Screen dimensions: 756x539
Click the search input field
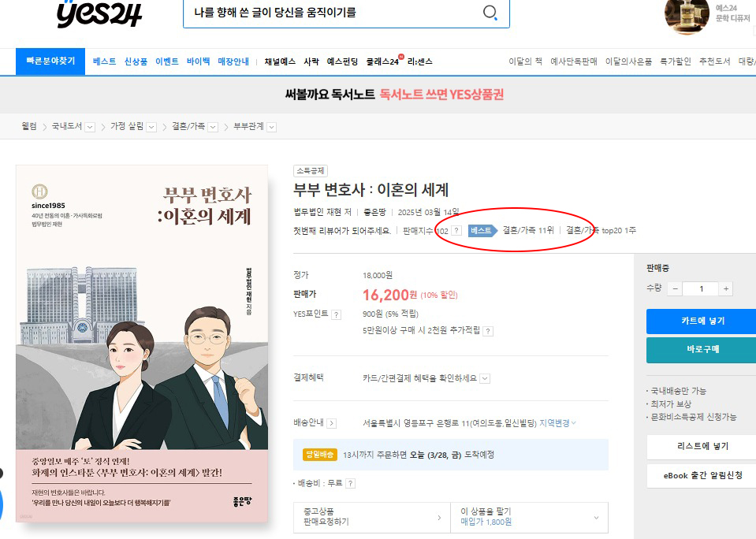click(x=331, y=13)
